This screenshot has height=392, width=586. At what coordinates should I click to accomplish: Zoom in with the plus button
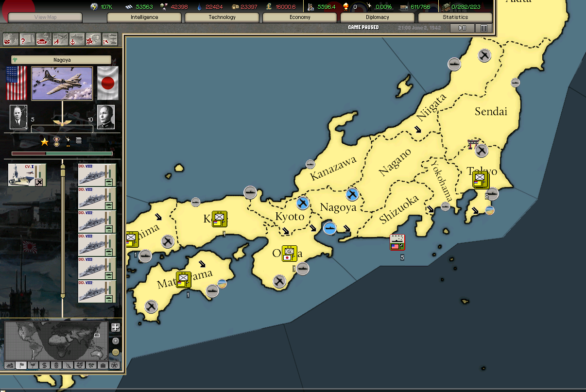[115, 341]
